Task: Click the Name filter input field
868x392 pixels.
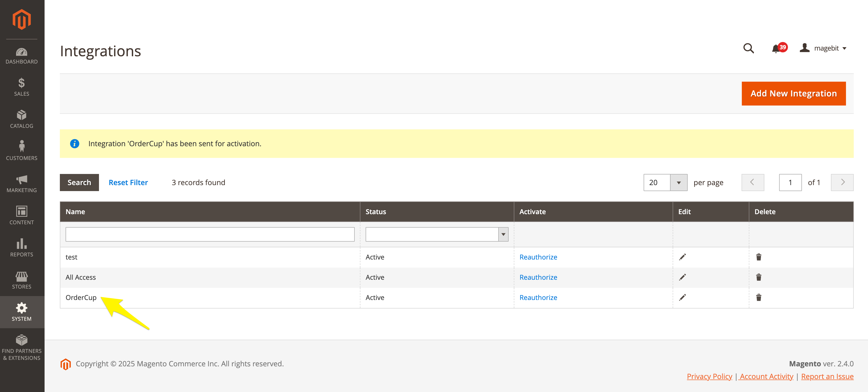Action: coord(210,234)
